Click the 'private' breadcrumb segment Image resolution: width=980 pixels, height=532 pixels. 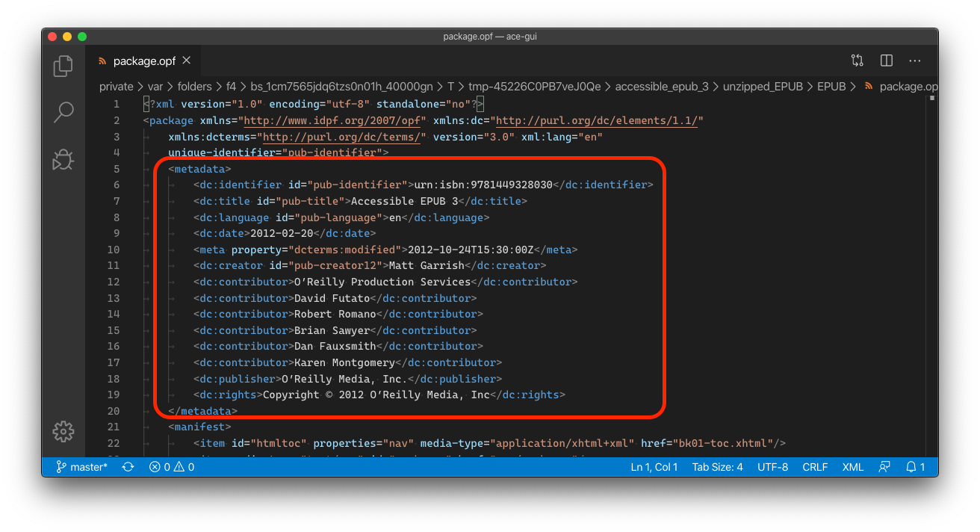pyautogui.click(x=117, y=87)
